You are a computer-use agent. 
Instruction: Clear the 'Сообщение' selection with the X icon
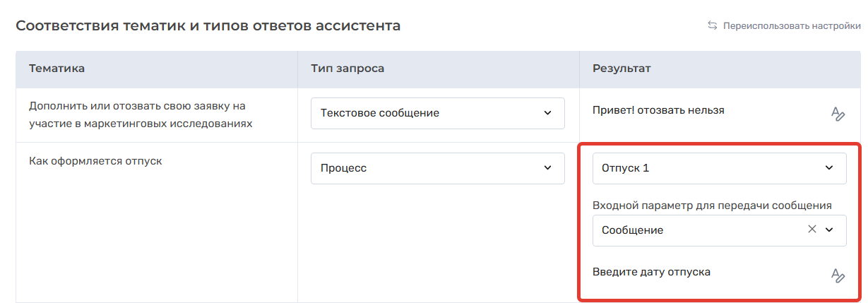point(812,229)
